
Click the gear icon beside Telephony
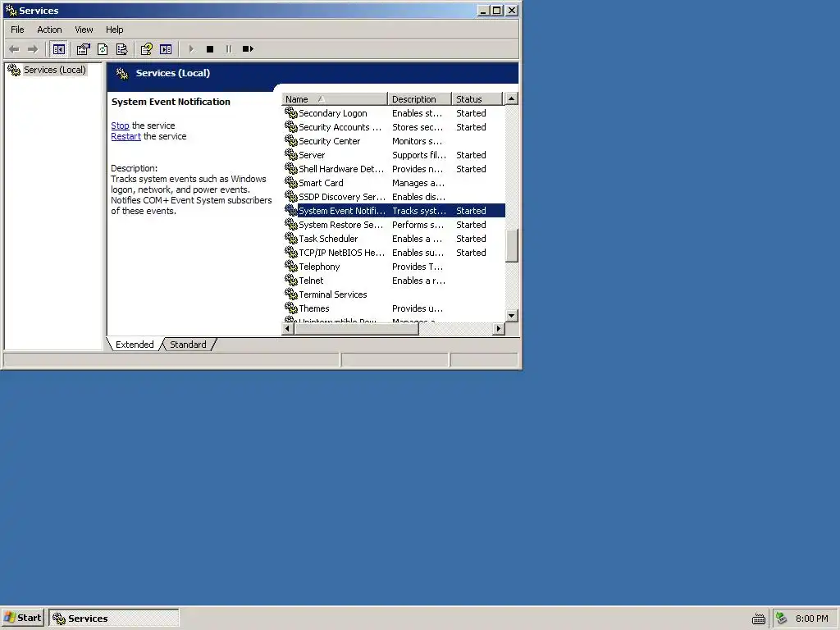pyautogui.click(x=291, y=267)
